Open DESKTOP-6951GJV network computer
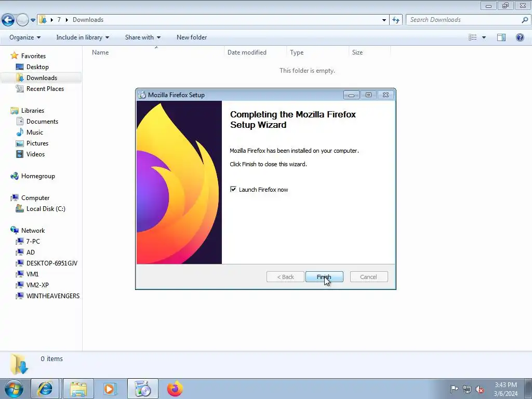The width and height of the screenshot is (532, 399). (51, 263)
